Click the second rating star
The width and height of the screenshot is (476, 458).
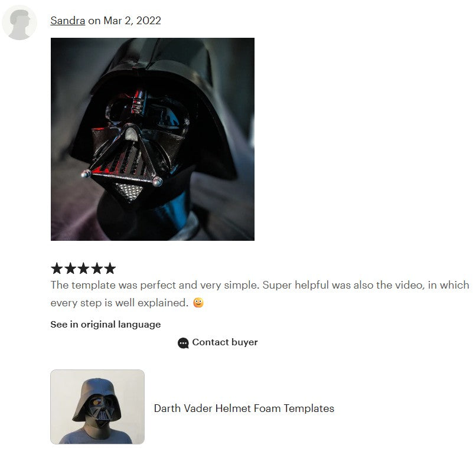click(70, 269)
